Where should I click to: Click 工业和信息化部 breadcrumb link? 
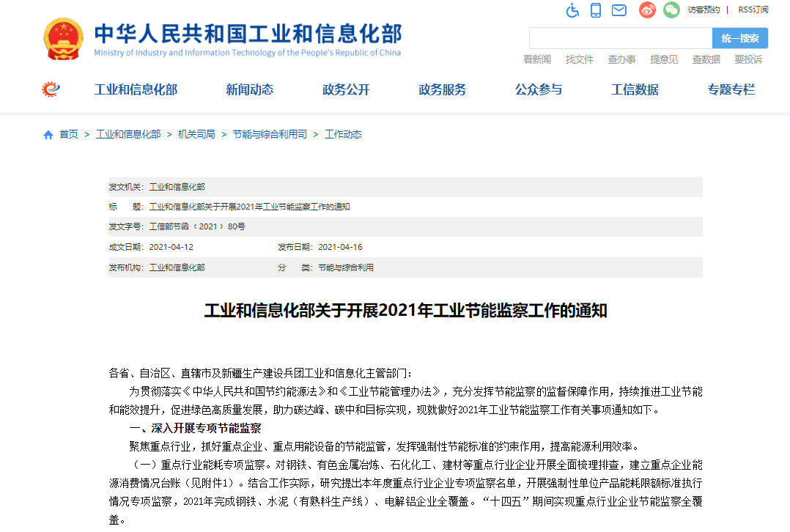coord(128,135)
